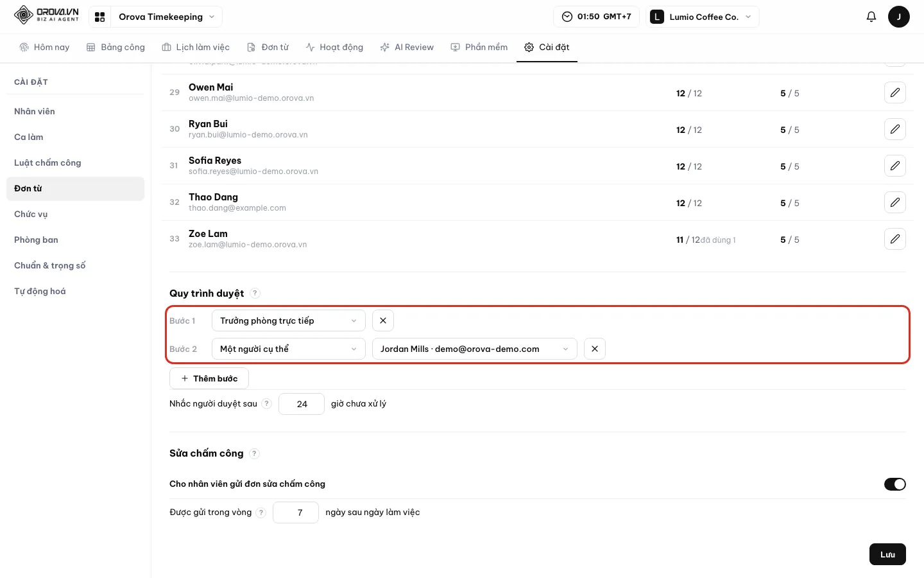Click the reminder hours field showing 24
This screenshot has height=578, width=924.
tap(302, 404)
